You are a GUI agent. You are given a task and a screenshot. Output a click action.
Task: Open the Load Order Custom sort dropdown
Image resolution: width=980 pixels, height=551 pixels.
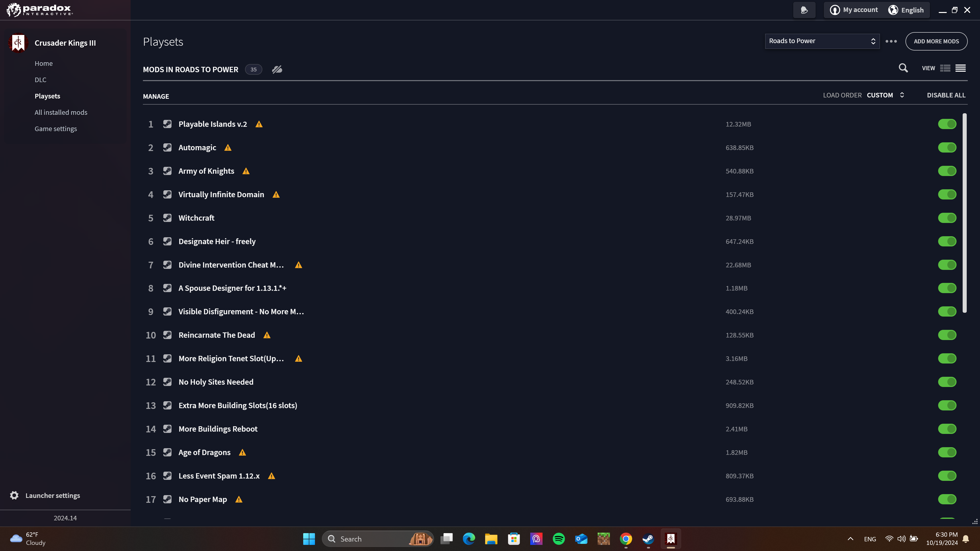point(886,95)
